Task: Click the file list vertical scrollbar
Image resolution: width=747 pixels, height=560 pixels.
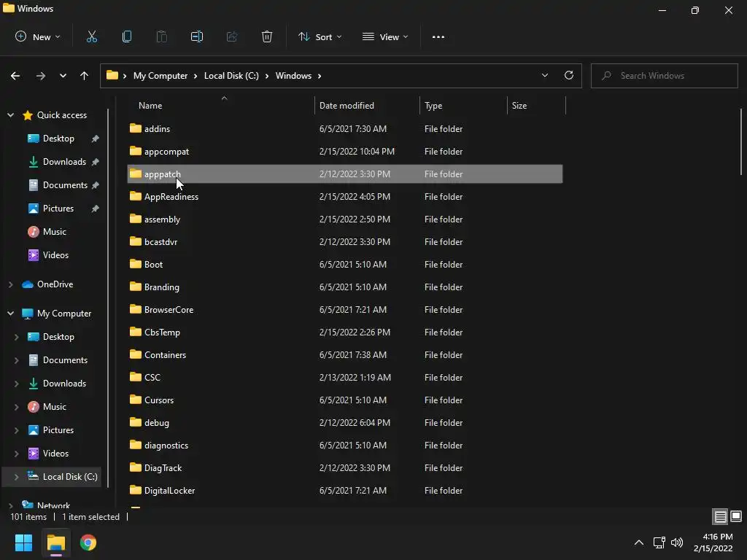Action: tap(741, 142)
